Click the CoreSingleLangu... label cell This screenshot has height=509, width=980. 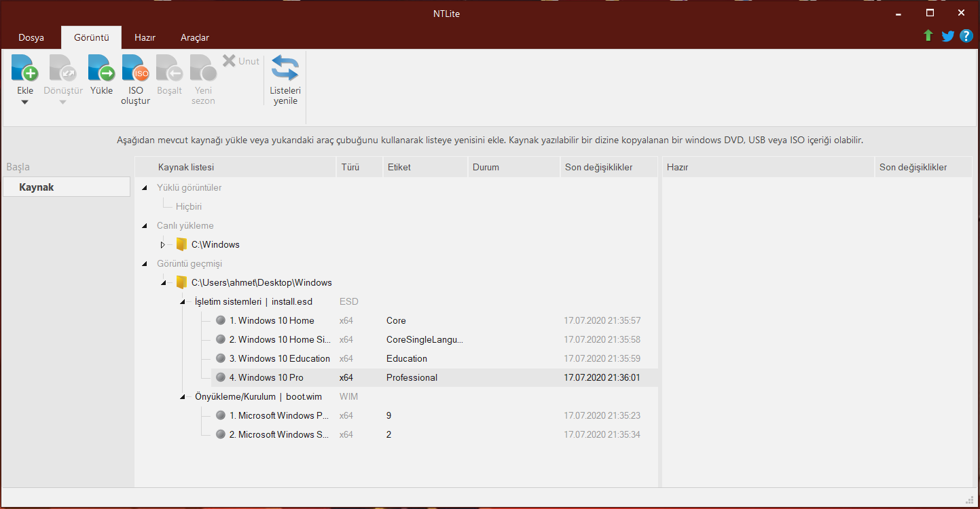tap(424, 339)
